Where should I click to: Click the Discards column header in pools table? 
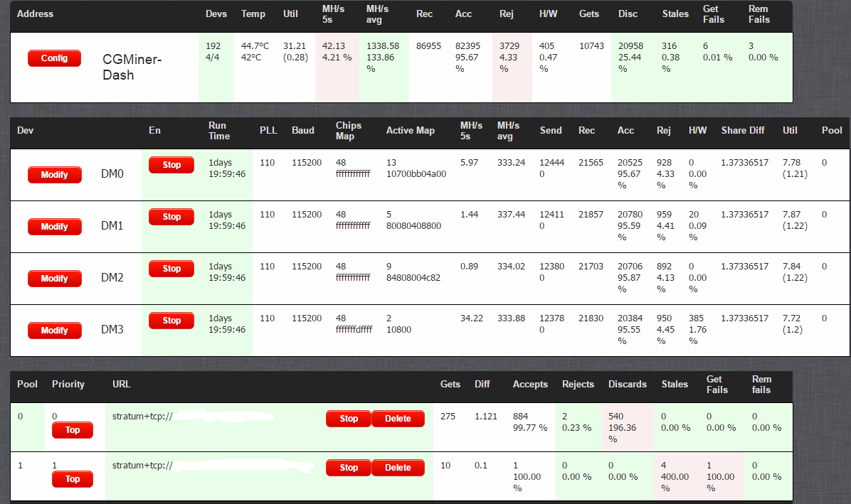[627, 384]
